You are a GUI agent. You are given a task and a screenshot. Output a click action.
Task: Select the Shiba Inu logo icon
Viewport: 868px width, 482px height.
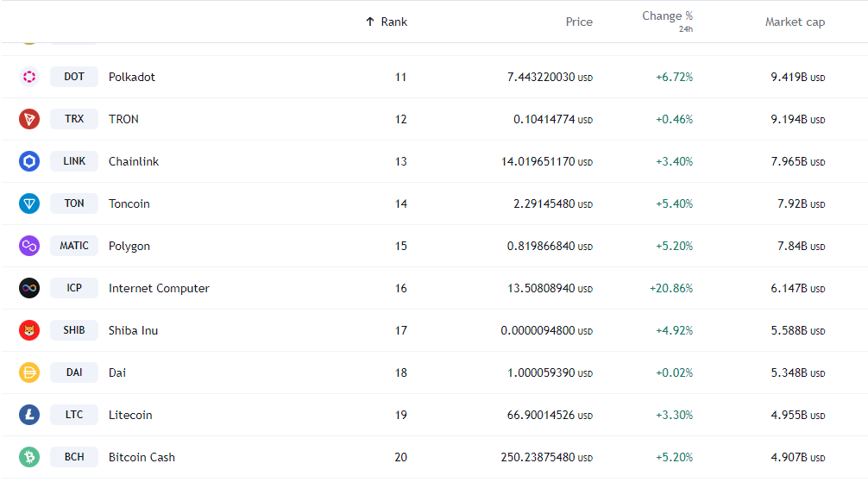tap(29, 330)
